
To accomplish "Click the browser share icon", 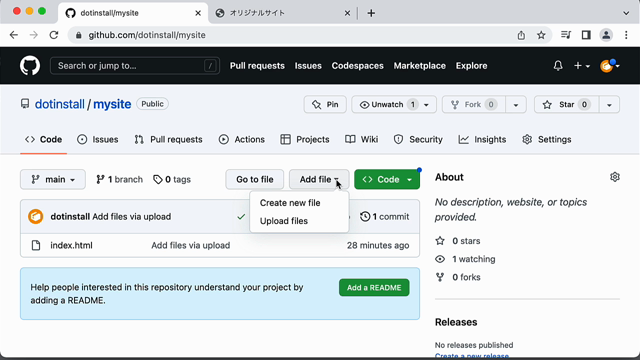I will click(521, 35).
